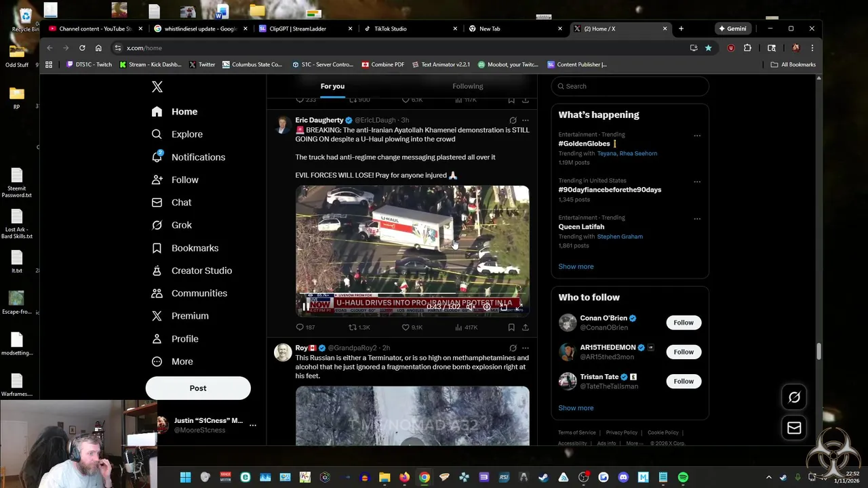Viewport: 868px width, 488px height.
Task: View analytics for post with 417K views
Action: [x=466, y=327]
